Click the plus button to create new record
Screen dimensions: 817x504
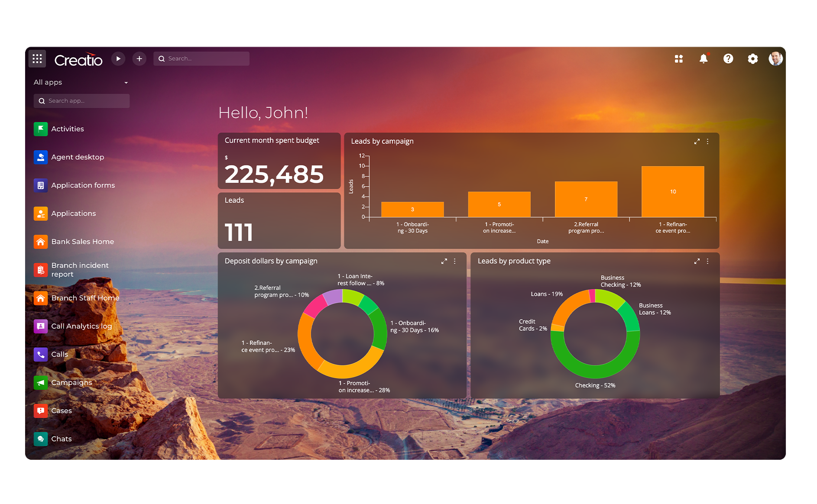[139, 58]
